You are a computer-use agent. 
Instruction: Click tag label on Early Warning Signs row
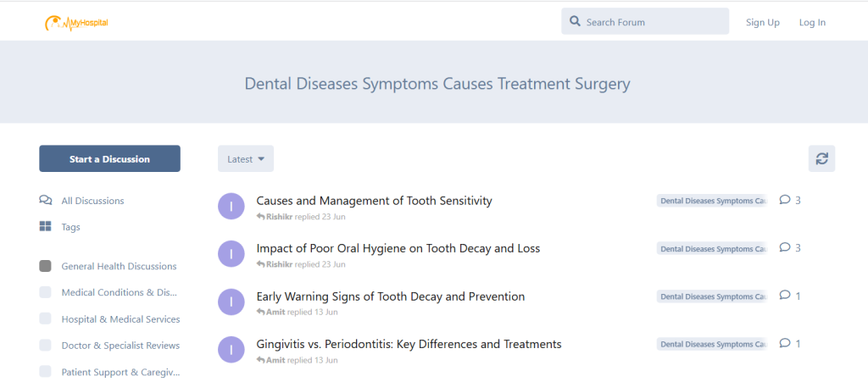(x=712, y=296)
